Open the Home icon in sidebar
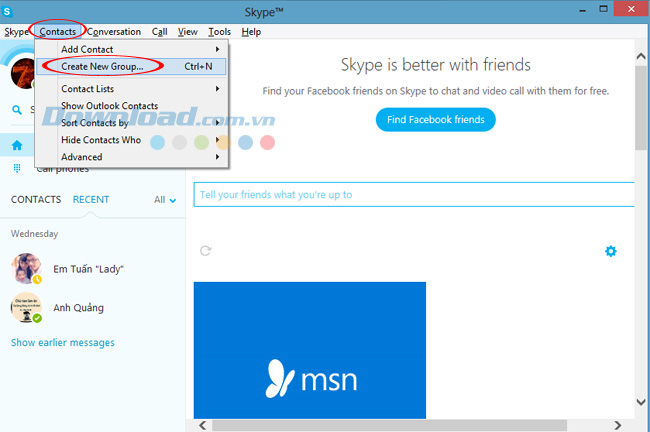Viewport: 650px width, 432px height. pos(17,145)
